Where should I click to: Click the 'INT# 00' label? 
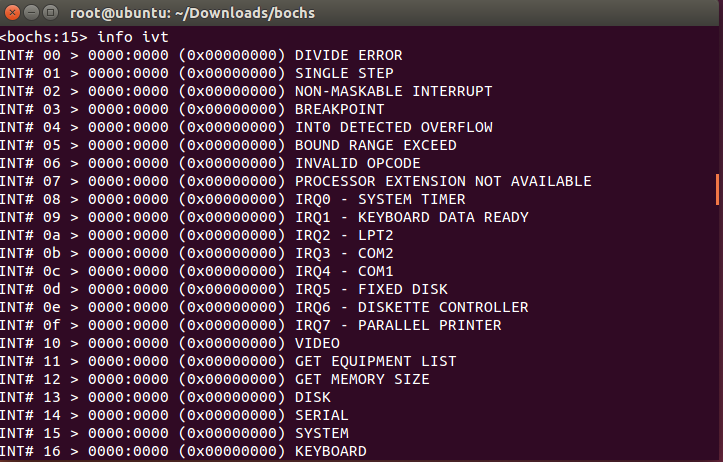click(30, 55)
